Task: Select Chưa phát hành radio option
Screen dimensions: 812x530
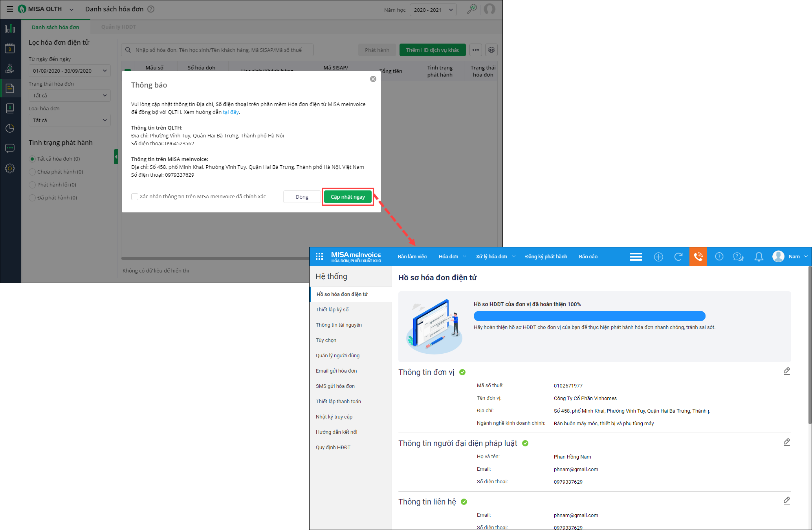Action: coord(33,172)
